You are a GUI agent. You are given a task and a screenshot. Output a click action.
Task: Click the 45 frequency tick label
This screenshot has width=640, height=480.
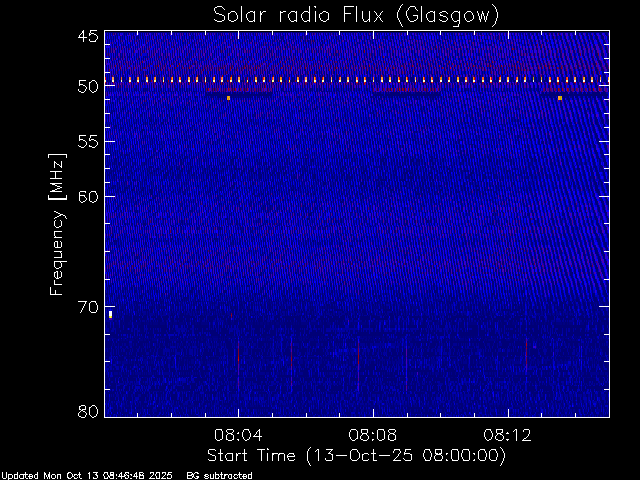(88, 36)
